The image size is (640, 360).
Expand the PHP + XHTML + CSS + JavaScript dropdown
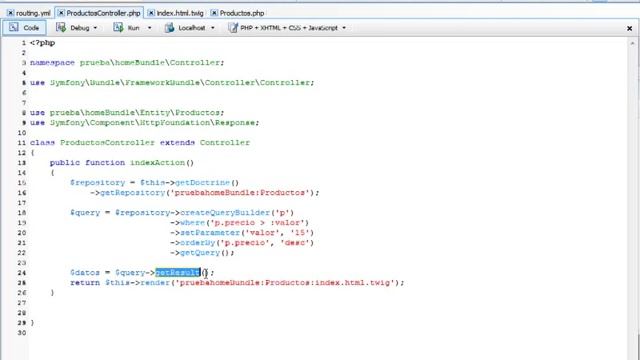344,28
